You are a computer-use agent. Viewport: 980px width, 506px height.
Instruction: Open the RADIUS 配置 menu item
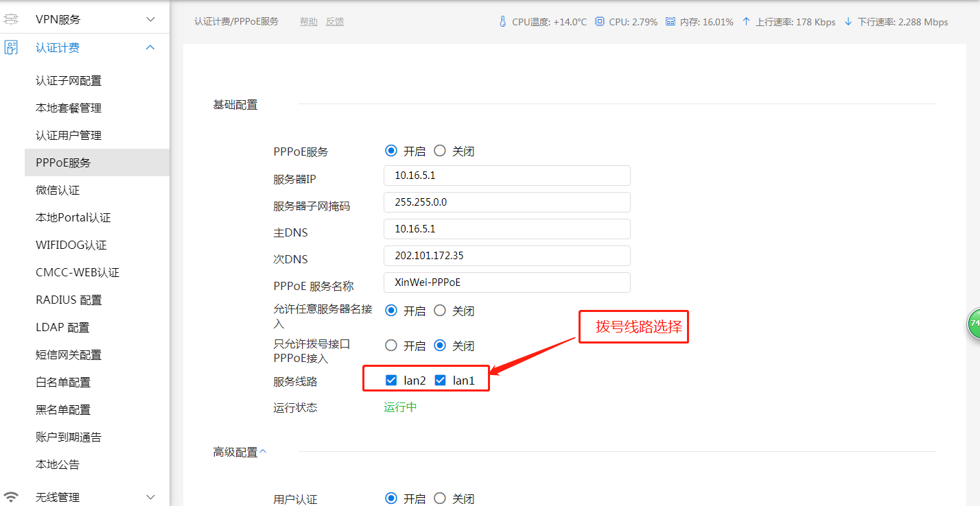(x=69, y=300)
